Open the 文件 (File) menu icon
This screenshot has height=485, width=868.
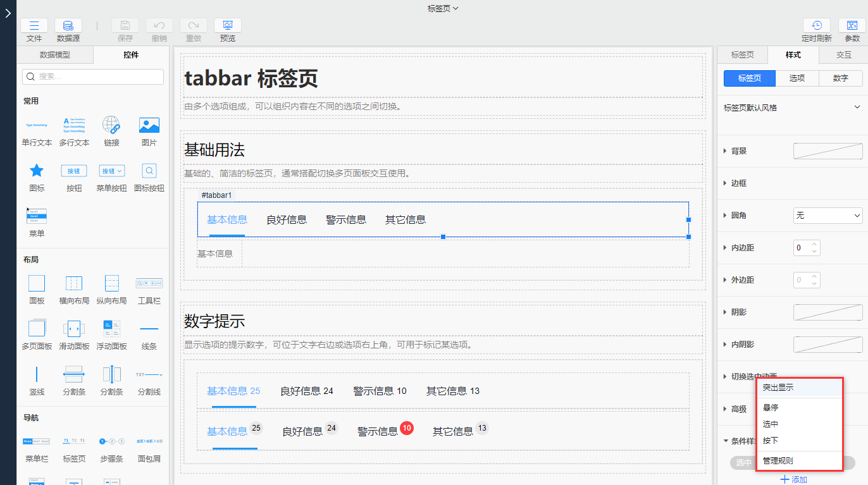tap(34, 26)
